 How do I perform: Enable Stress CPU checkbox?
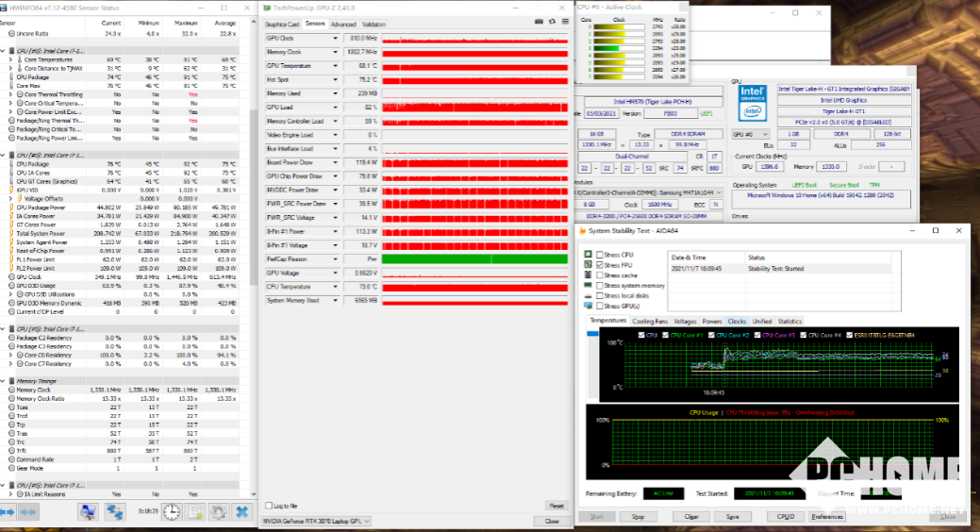(x=600, y=255)
